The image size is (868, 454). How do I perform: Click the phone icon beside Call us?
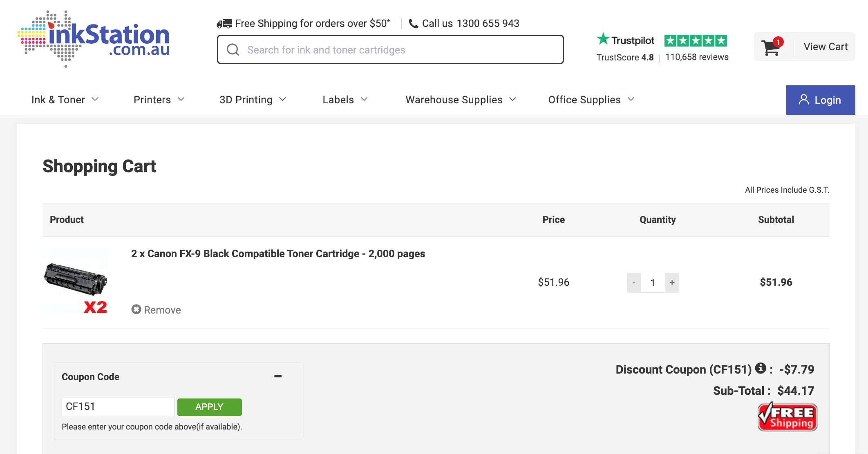tap(413, 24)
